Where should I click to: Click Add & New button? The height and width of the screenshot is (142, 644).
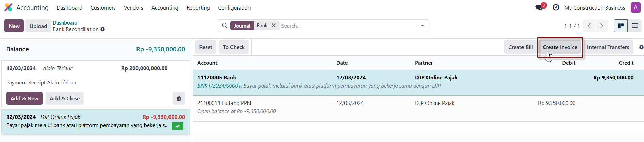[x=25, y=98]
